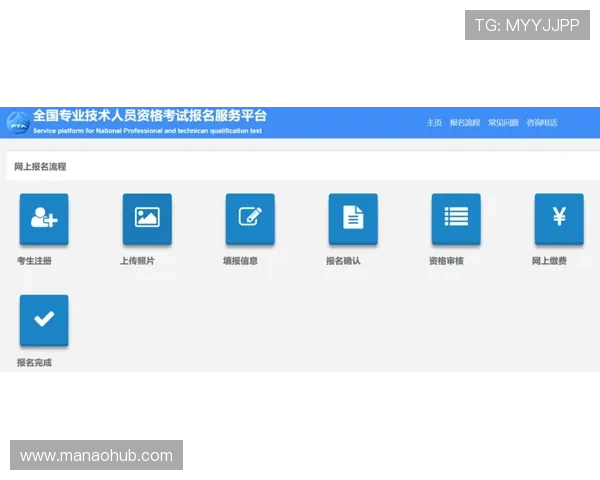
Task: Open the 上传照片 picture icon
Action: [147, 219]
